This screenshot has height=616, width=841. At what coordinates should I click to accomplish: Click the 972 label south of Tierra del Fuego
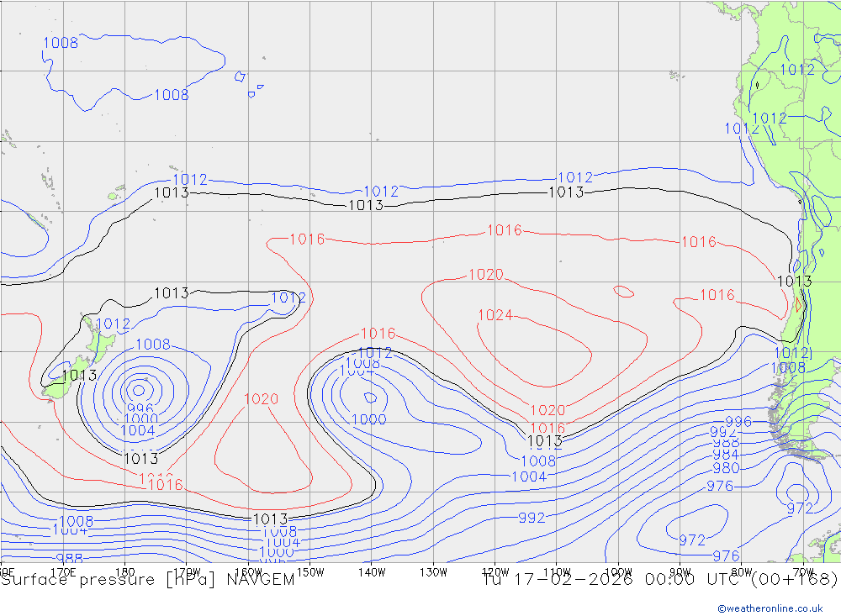[x=801, y=508]
